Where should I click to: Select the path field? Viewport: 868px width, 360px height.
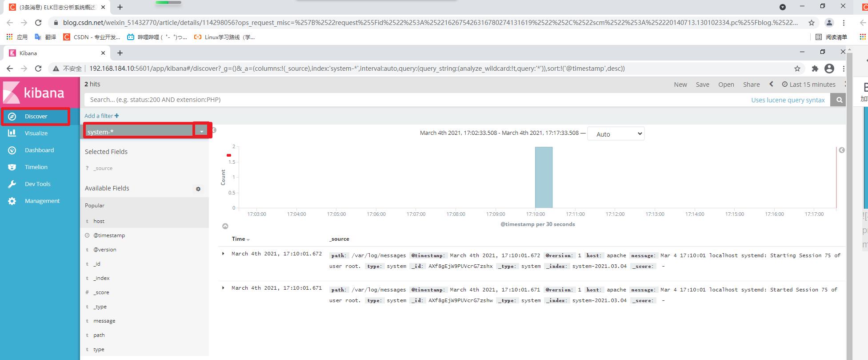[x=99, y=335]
